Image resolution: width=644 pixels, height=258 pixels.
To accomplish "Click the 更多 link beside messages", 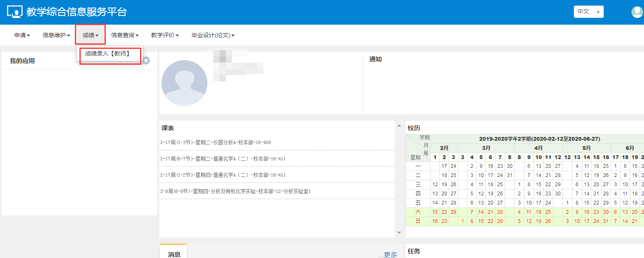I will click(x=390, y=254).
